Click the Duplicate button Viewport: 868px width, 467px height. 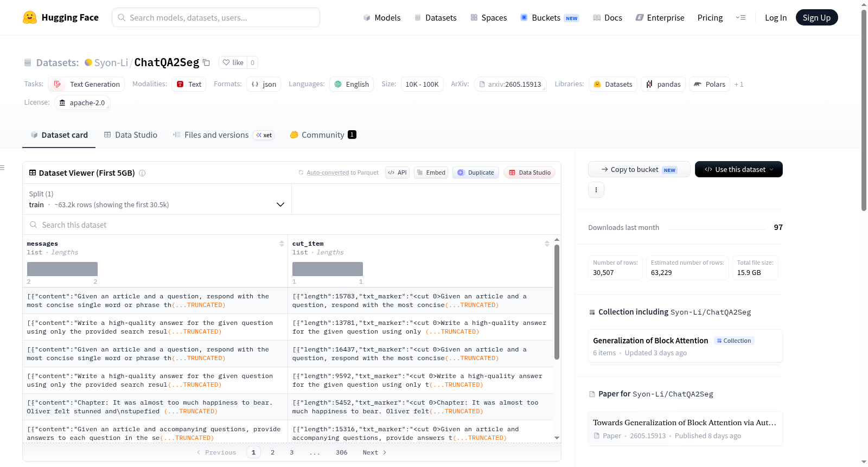(476, 172)
